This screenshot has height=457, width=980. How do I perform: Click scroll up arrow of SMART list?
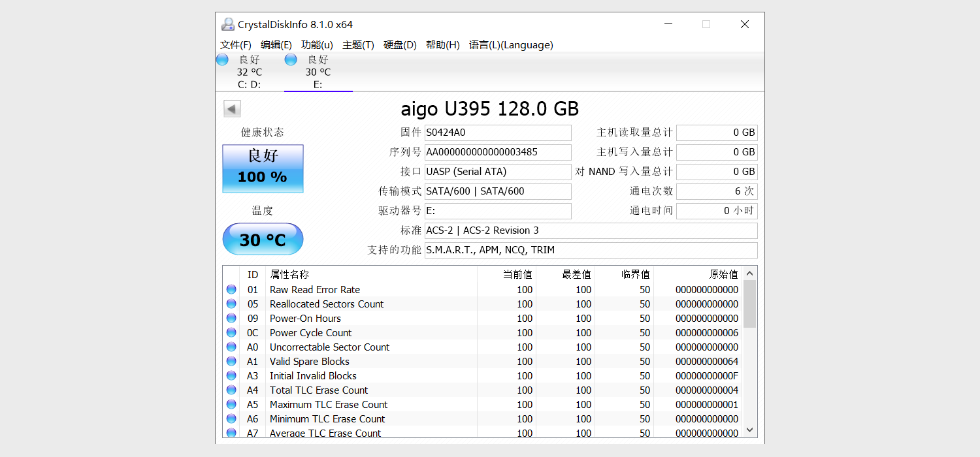coord(750,274)
